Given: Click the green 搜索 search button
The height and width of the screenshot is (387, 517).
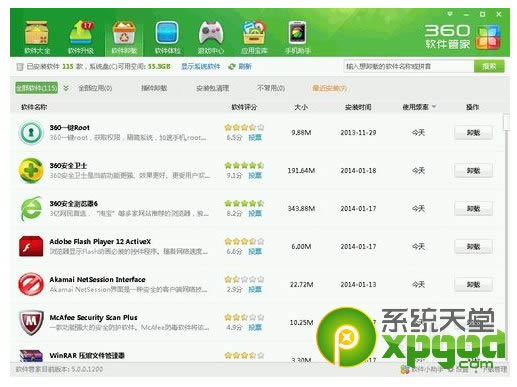Looking at the screenshot, I should point(489,66).
